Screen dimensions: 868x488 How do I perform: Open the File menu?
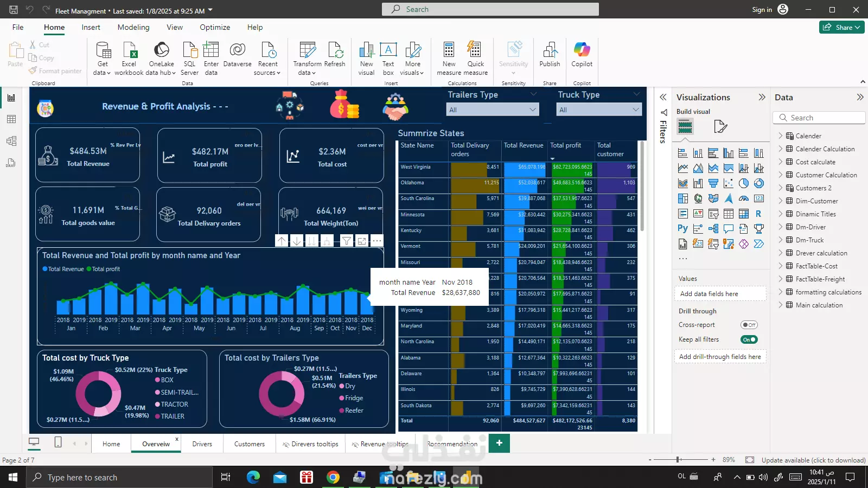click(18, 27)
